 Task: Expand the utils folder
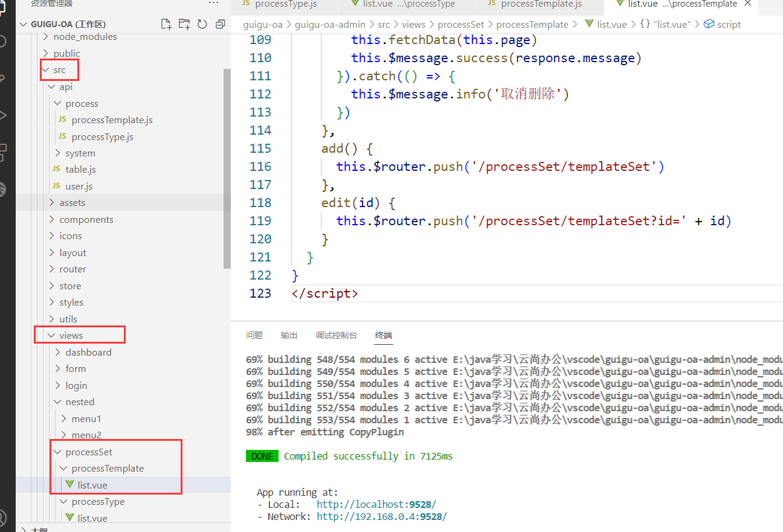coord(52,319)
